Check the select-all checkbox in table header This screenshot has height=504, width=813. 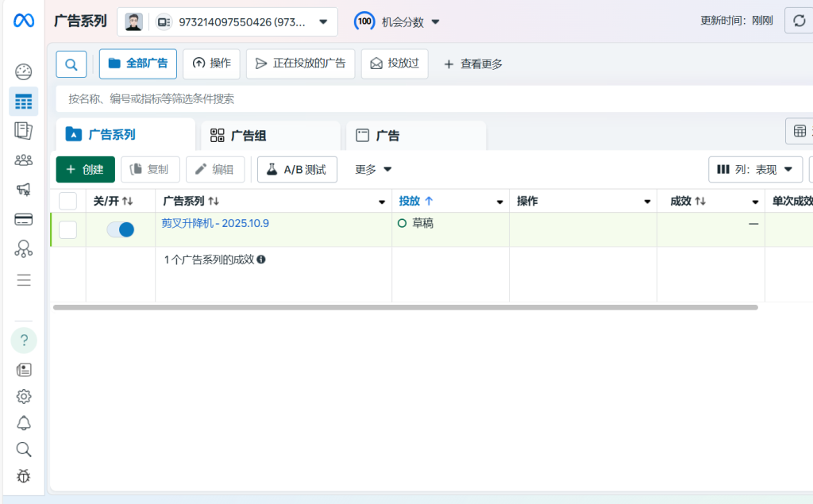[68, 202]
